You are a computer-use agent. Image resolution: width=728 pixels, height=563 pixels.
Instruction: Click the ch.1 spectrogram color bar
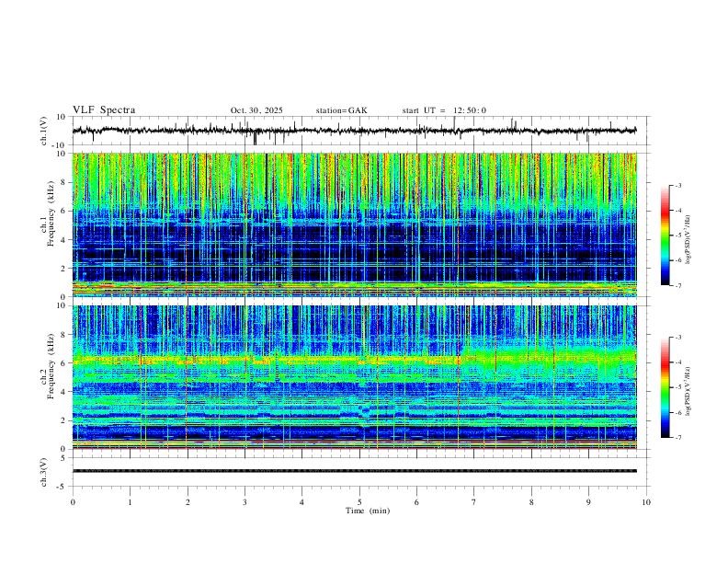click(665, 236)
